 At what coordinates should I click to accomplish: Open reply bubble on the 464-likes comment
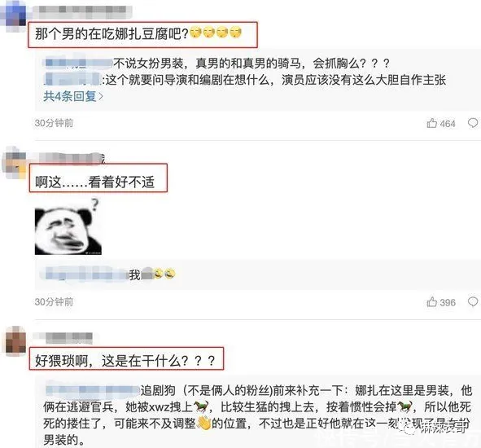click(x=472, y=123)
